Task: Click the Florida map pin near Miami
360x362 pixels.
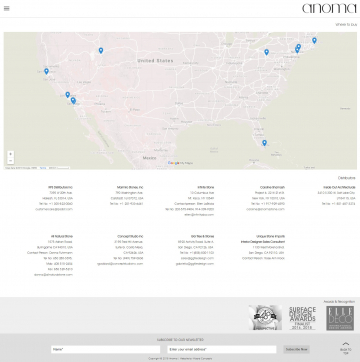Action: coord(264,143)
